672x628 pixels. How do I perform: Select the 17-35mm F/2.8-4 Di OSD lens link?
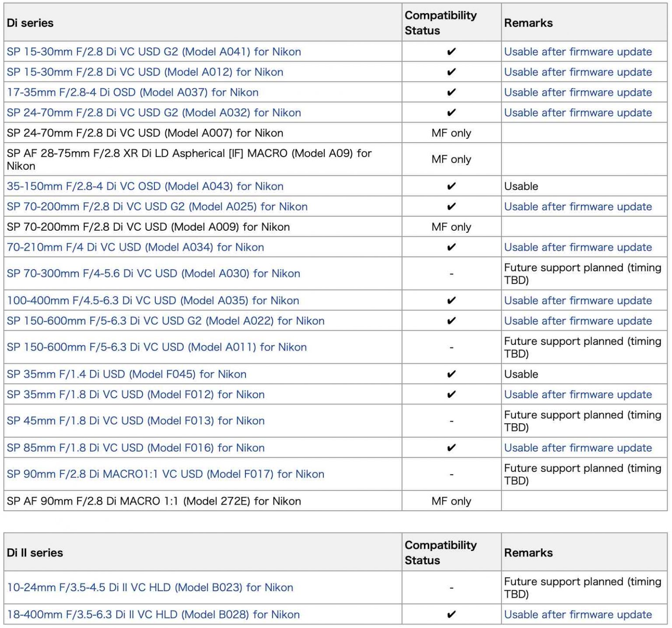[131, 92]
